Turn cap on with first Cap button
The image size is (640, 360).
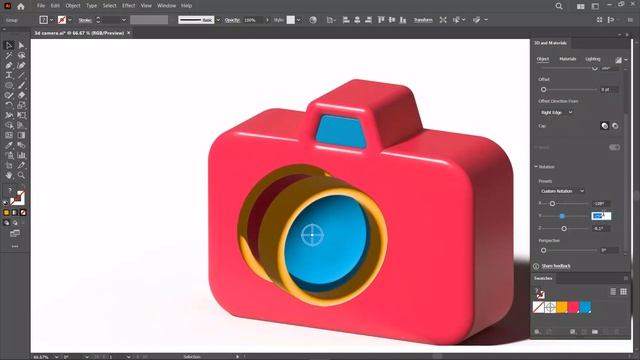[x=604, y=126]
